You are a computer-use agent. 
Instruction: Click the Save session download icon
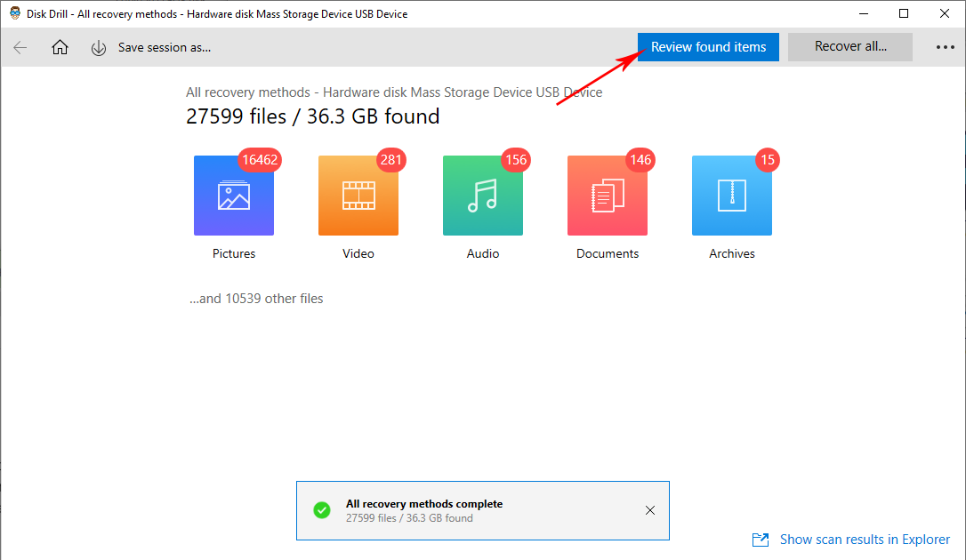point(99,48)
